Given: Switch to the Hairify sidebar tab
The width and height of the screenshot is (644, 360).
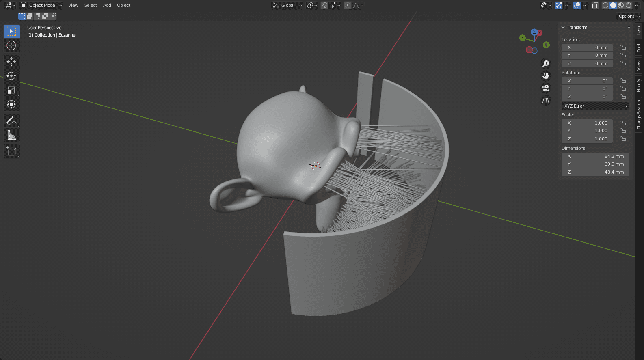Looking at the screenshot, I should 639,85.
